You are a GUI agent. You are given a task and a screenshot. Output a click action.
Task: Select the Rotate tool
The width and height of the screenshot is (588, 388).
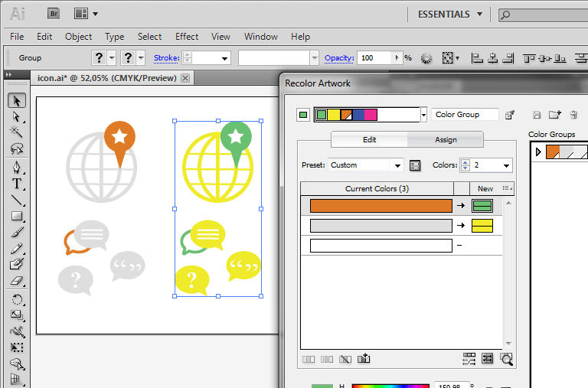17,299
